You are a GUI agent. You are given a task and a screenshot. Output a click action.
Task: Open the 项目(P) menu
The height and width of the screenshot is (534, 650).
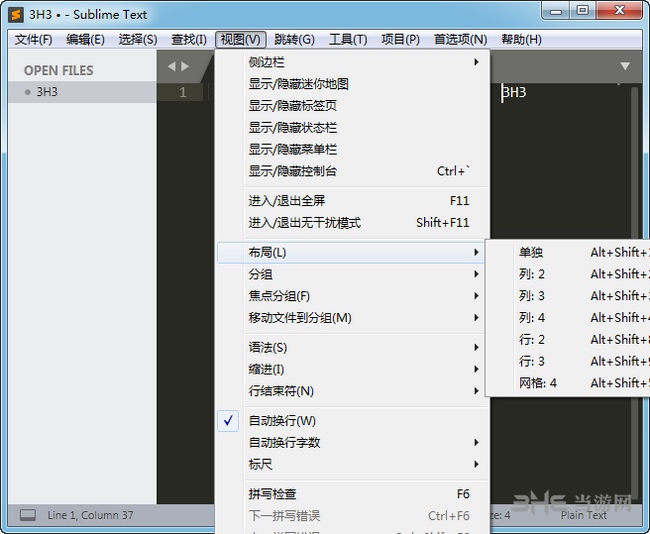pyautogui.click(x=400, y=40)
